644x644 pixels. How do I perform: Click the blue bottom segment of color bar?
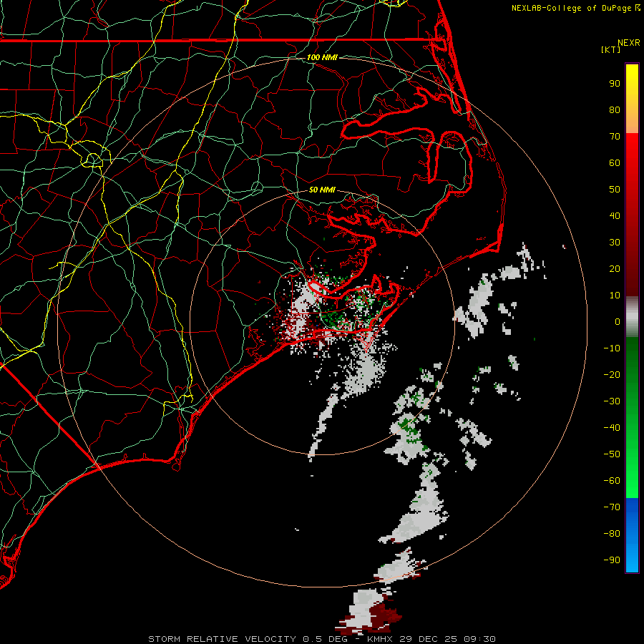[632, 535]
